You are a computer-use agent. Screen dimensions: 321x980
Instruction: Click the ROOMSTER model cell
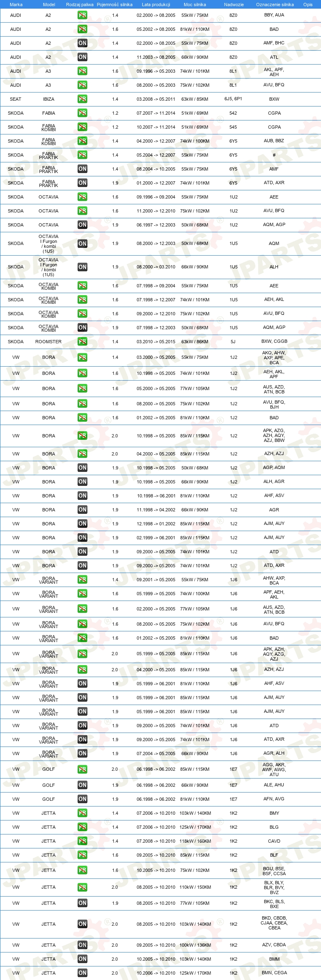click(48, 342)
